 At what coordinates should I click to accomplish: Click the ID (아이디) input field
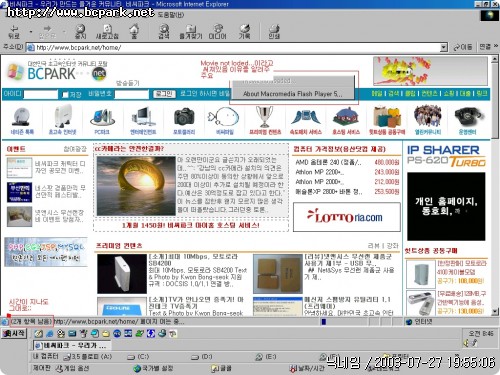41,94
